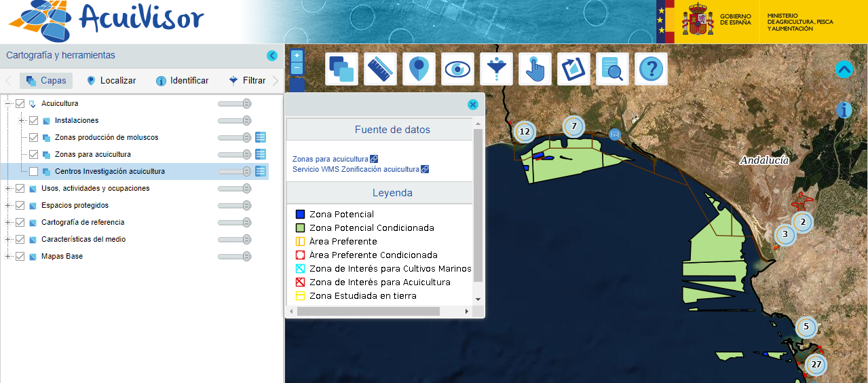This screenshot has height=383, width=868.
Task: Click the map cluster marker labeled 27
Action: click(x=816, y=365)
